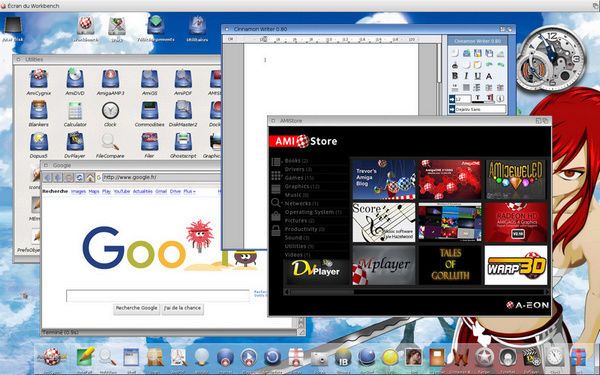
Task: Toggle Underline formatting in Cinnamon Writer
Action: pyautogui.click(x=478, y=76)
